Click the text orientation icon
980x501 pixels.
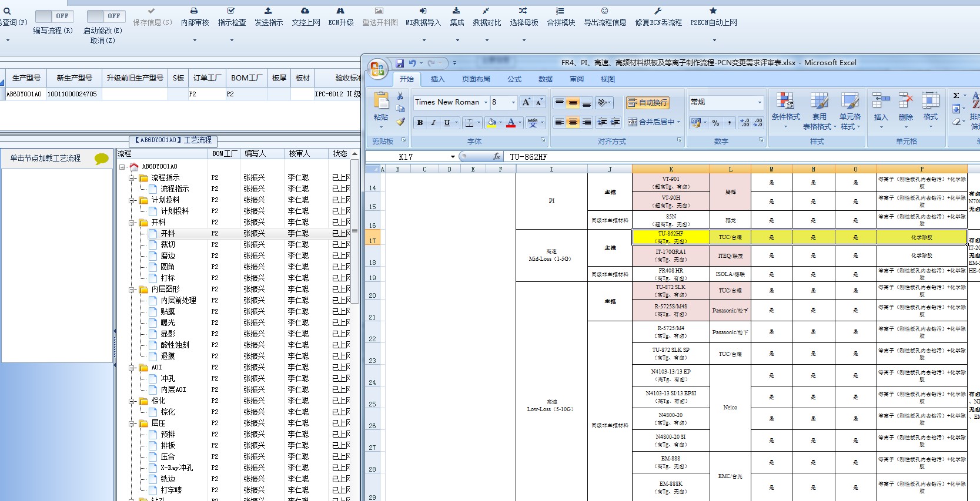(x=602, y=102)
